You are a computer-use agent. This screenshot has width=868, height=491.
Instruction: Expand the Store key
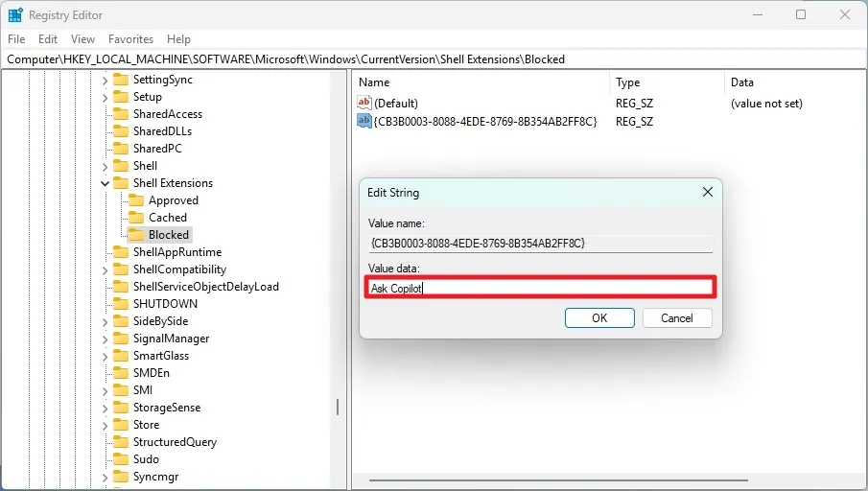click(x=105, y=425)
